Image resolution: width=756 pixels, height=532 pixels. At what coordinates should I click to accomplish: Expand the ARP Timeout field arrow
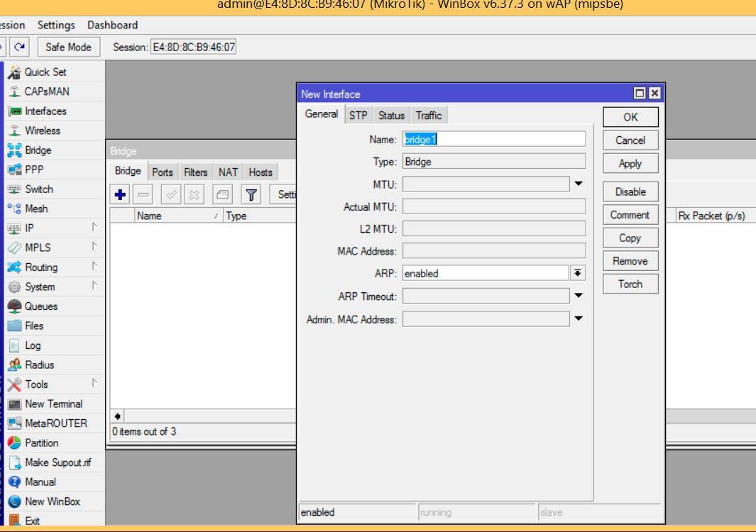pos(579,296)
